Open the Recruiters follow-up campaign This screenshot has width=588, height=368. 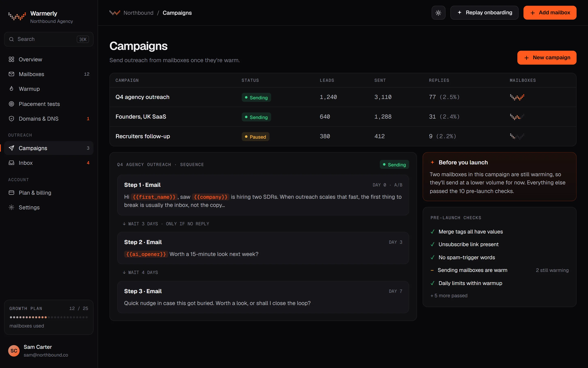coord(343,136)
